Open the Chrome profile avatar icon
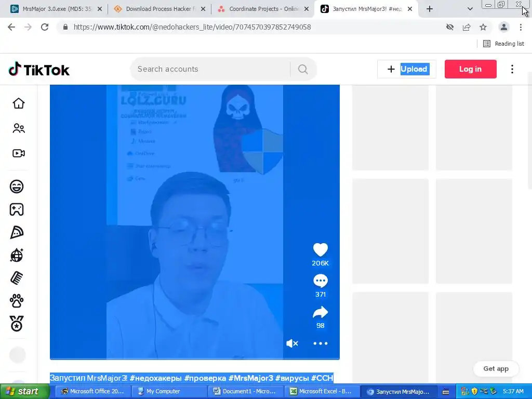532x399 pixels. pyautogui.click(x=504, y=27)
